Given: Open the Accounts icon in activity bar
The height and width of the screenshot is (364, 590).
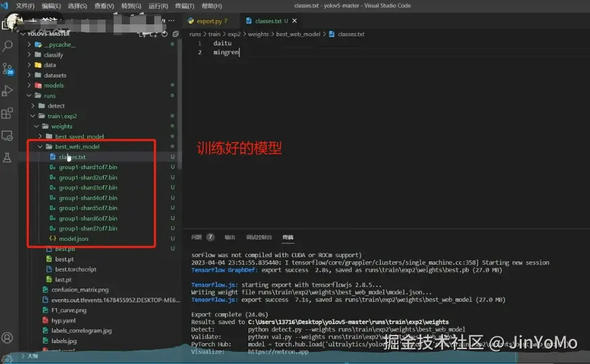Looking at the screenshot, I should pos(7,338).
